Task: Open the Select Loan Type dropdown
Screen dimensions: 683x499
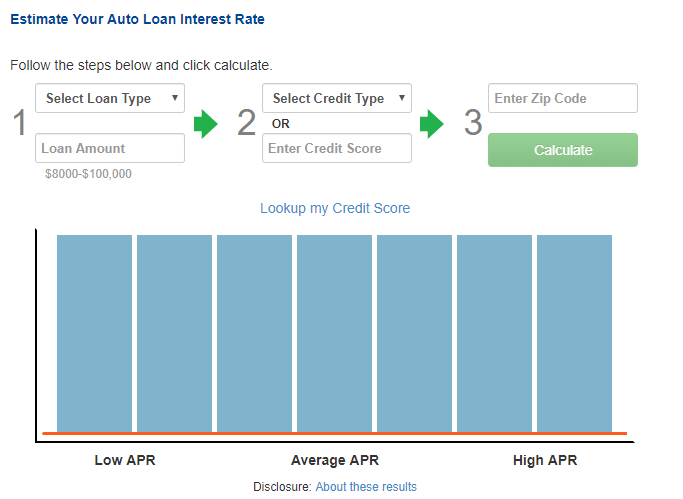Action: (x=110, y=98)
